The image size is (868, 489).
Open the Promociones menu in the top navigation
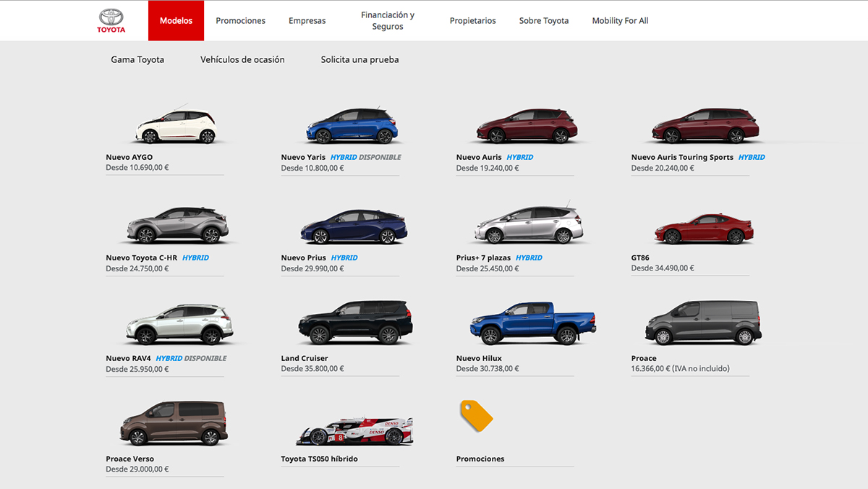tap(240, 21)
